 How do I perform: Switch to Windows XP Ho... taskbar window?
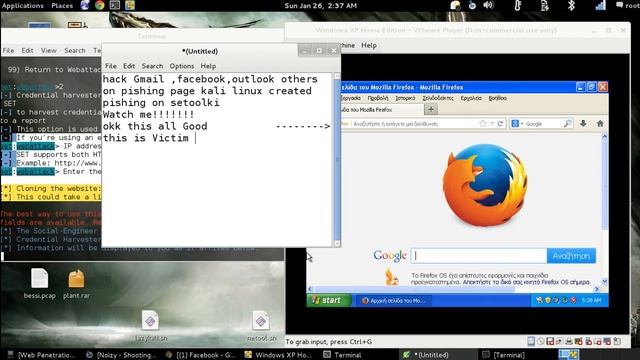278,355
